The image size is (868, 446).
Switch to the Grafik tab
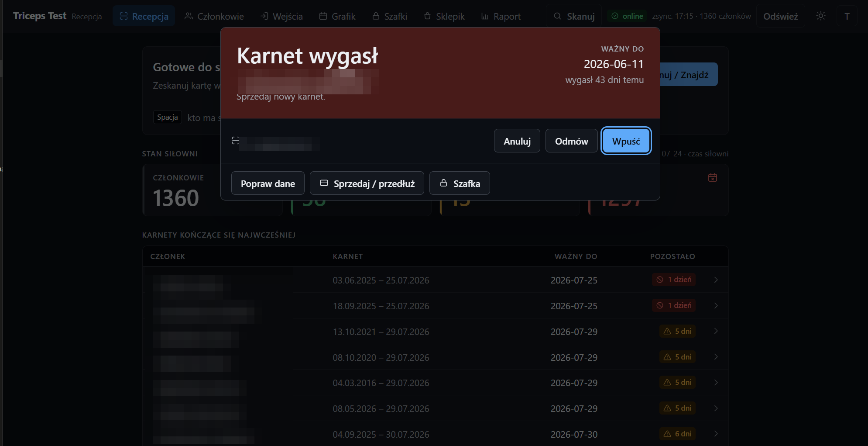click(337, 16)
